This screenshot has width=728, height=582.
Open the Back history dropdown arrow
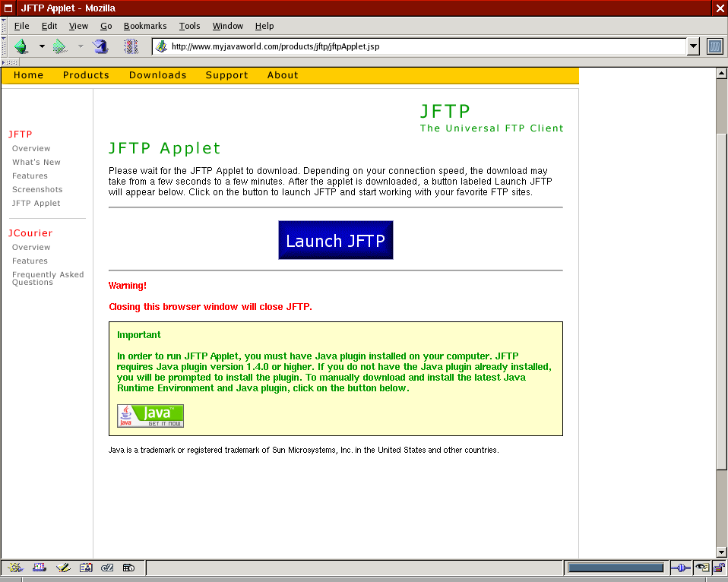point(42,46)
